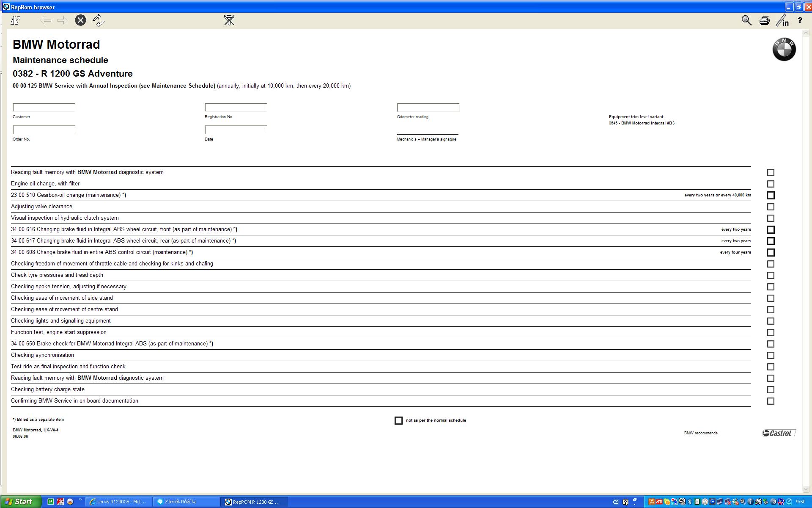Click the Registration No. input field
This screenshot has height=508, width=812.
(236, 108)
